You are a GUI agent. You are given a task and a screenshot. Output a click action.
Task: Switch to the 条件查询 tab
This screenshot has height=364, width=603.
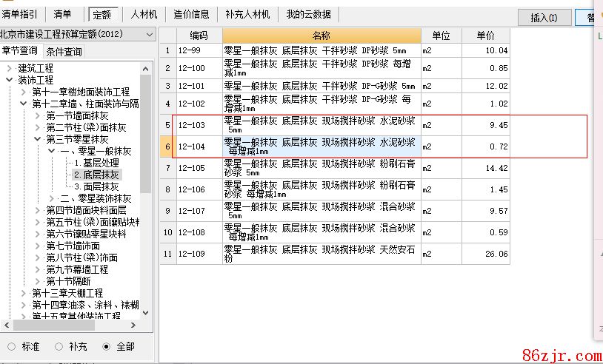coord(64,51)
